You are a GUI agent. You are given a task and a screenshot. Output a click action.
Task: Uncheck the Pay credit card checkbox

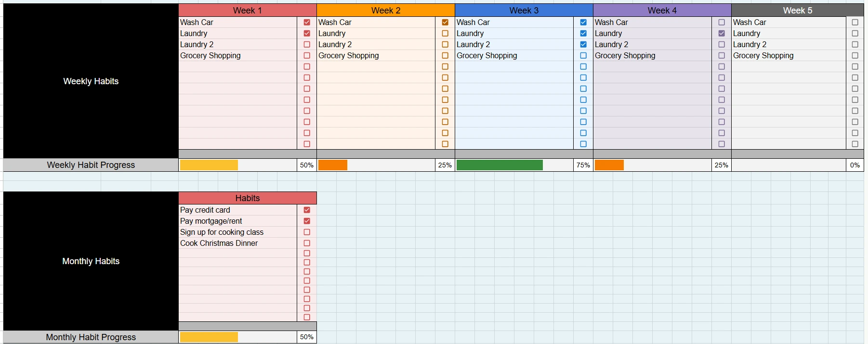point(307,210)
